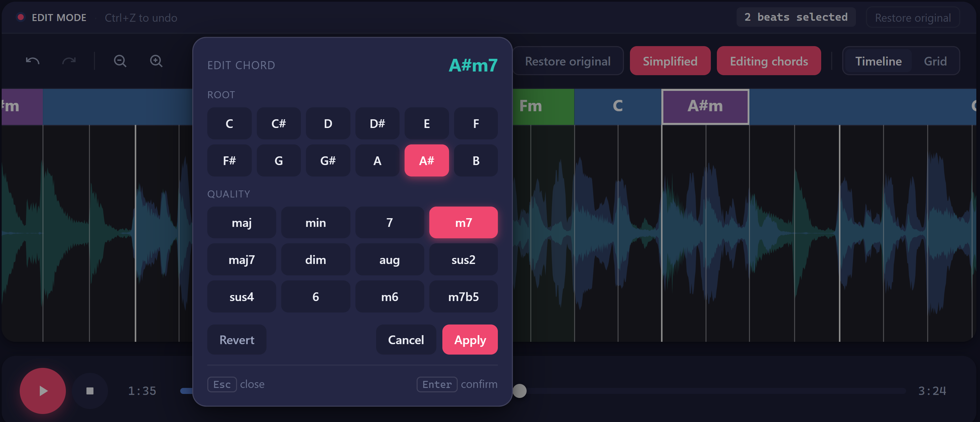Set chord quality to maj

coord(242,223)
